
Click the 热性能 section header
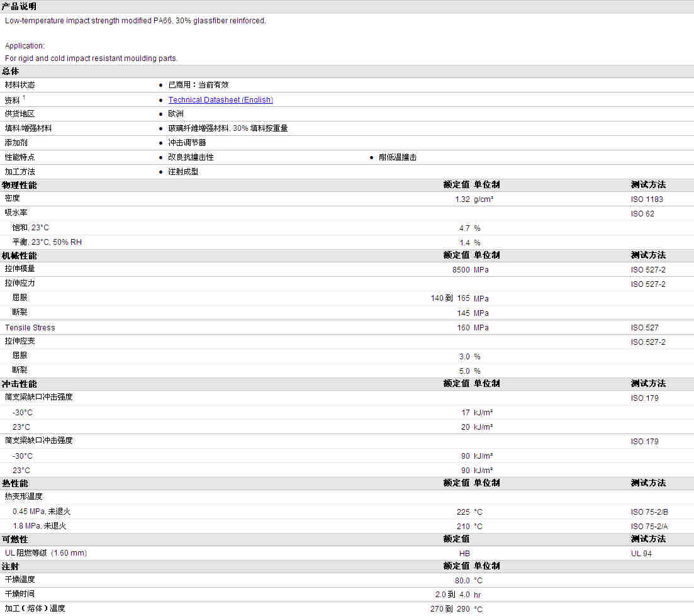point(14,484)
